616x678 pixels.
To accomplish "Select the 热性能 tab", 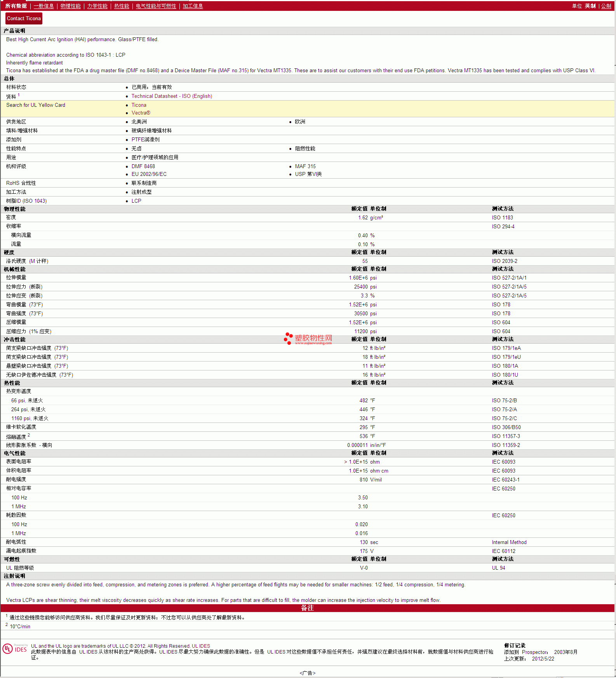I will coord(122,6).
